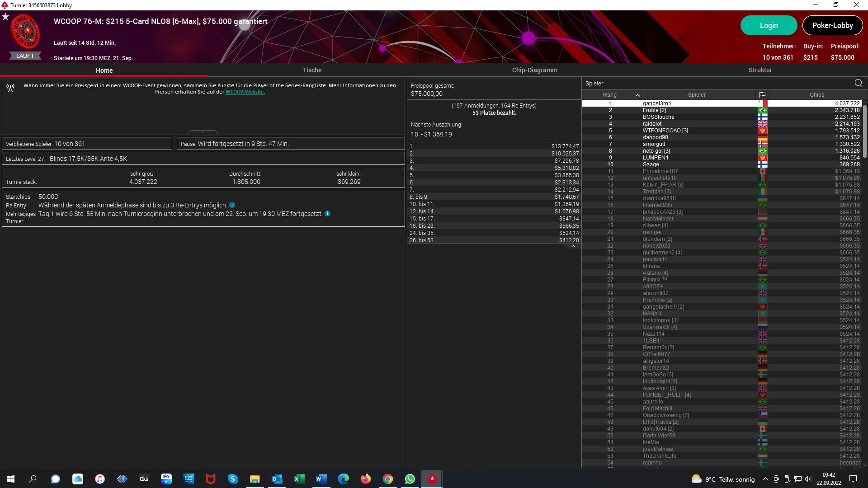This screenshot has height=488, width=868.
Task: Open the Chip-Diagramm tab
Action: pos(534,70)
